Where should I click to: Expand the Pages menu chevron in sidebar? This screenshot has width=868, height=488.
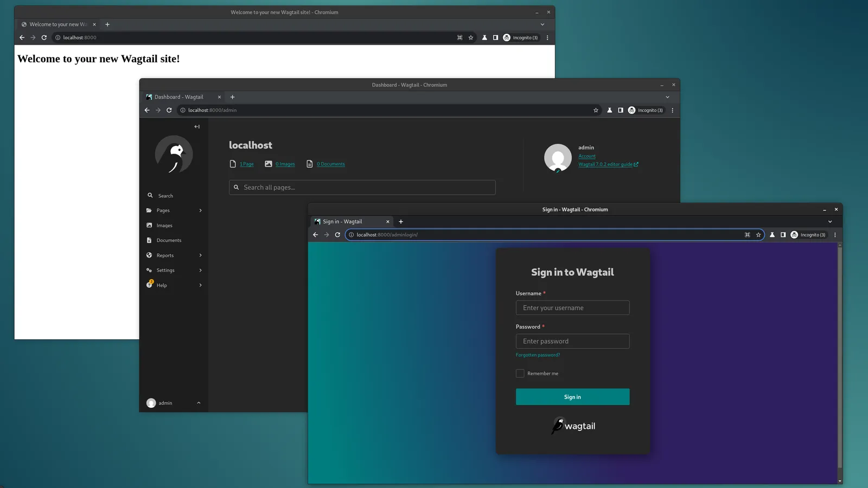pyautogui.click(x=200, y=210)
